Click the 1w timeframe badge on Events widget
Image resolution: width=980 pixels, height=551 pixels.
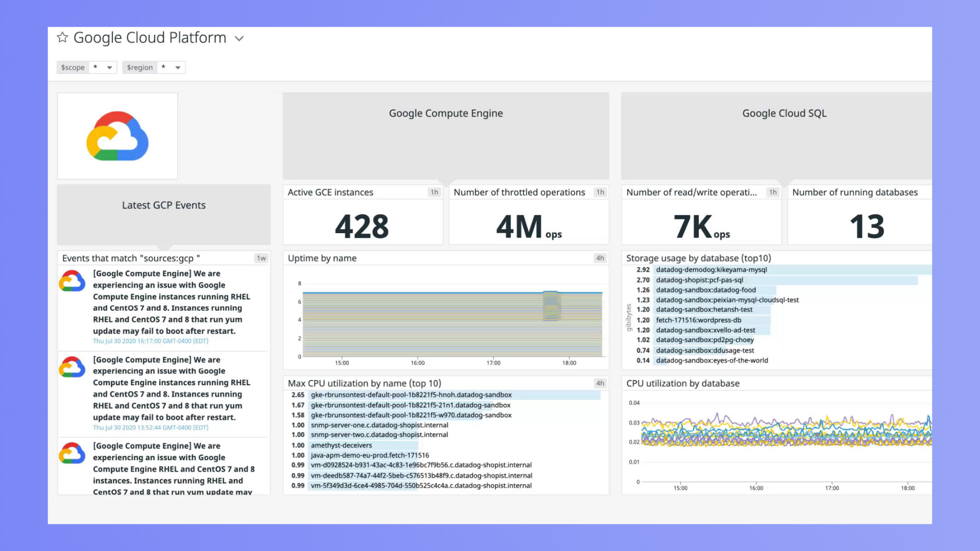point(261,258)
